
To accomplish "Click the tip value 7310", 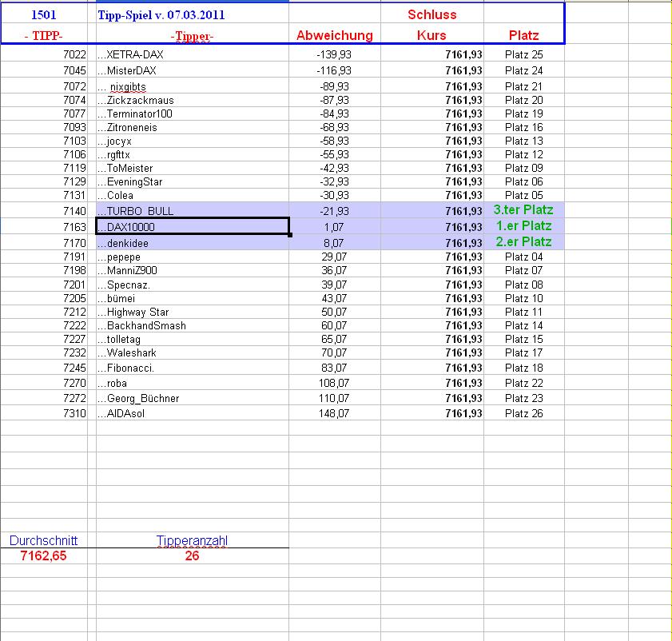I will [x=44, y=413].
